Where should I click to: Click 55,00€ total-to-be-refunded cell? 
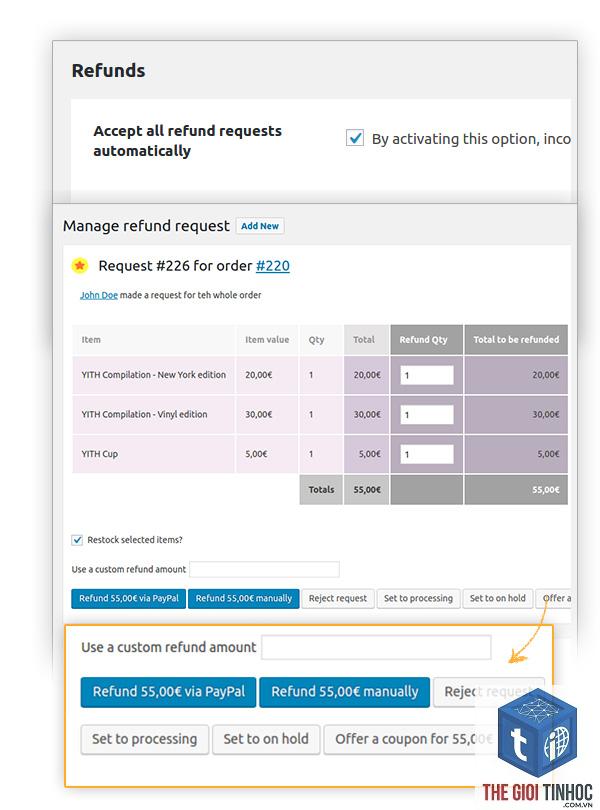(516, 490)
